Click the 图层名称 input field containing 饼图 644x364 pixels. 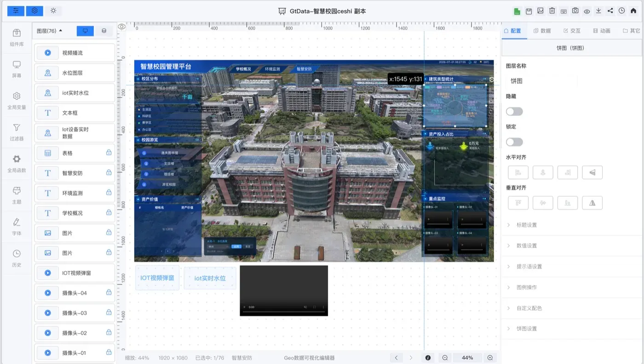[542, 81]
